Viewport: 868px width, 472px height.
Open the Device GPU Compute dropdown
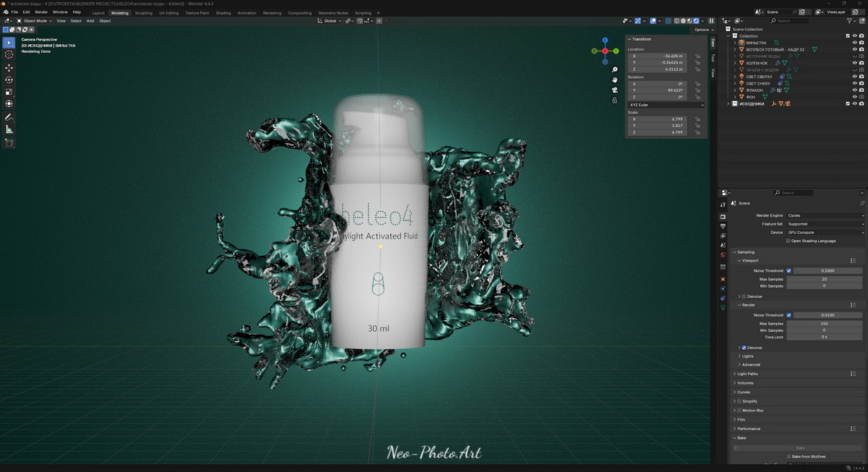[x=825, y=233]
